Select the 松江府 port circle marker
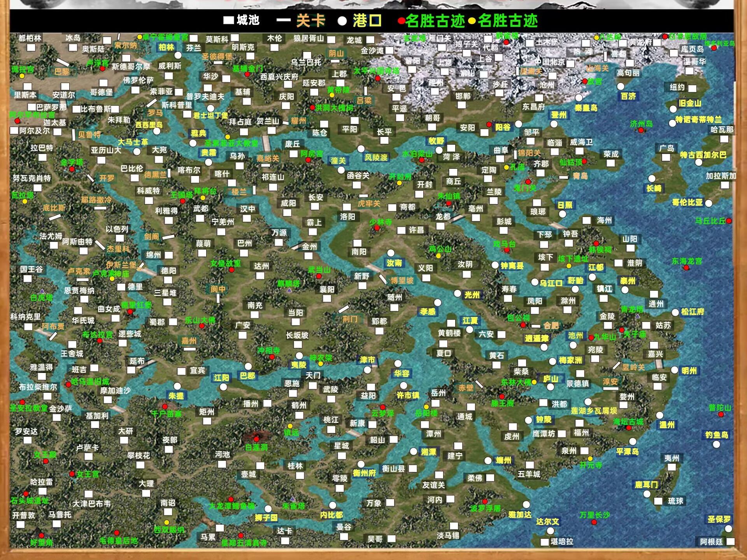Viewport: 747px width, 560px height. click(x=675, y=312)
